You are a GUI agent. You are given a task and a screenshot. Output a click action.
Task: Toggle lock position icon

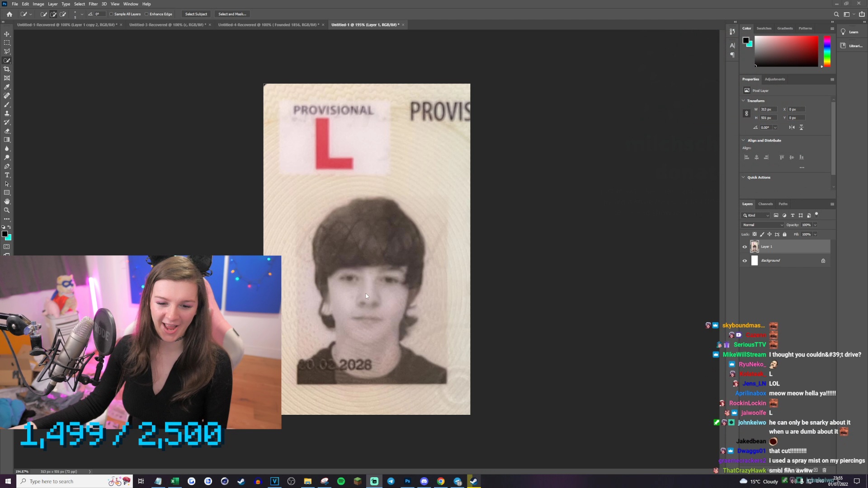pos(769,234)
